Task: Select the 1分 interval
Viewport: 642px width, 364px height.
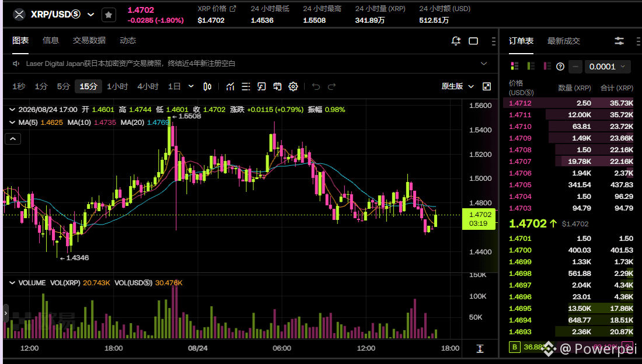Action: (41, 86)
